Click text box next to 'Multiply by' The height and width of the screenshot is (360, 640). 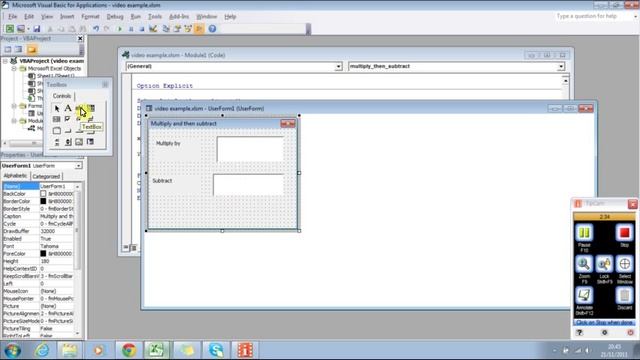[x=250, y=149]
